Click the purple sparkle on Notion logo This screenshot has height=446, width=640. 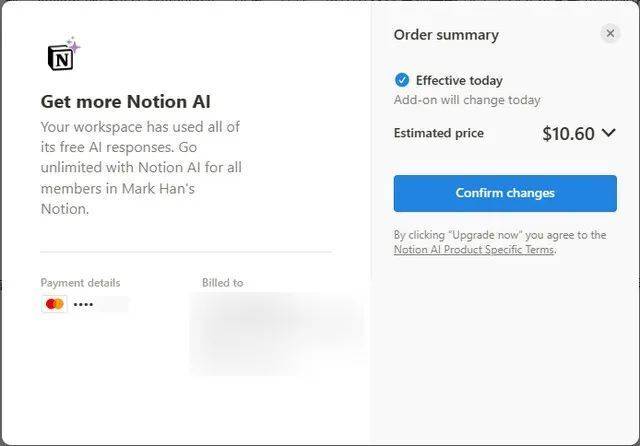coord(73,45)
